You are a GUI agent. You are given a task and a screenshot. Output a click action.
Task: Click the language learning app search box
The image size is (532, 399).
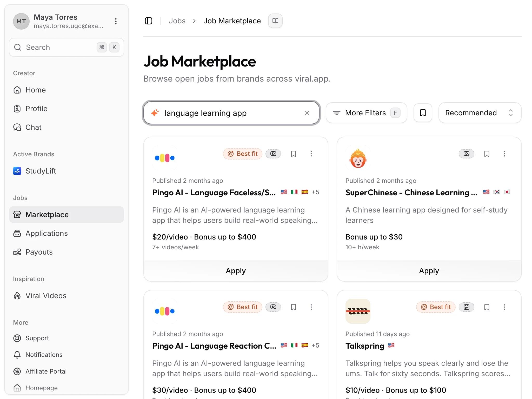[231, 113]
